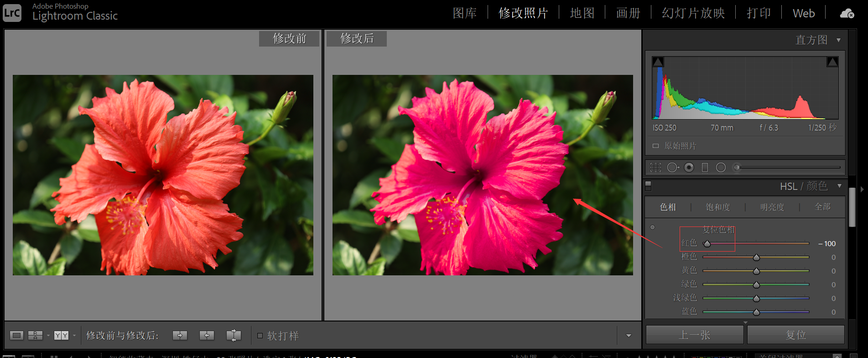Swap before and after settings

234,336
